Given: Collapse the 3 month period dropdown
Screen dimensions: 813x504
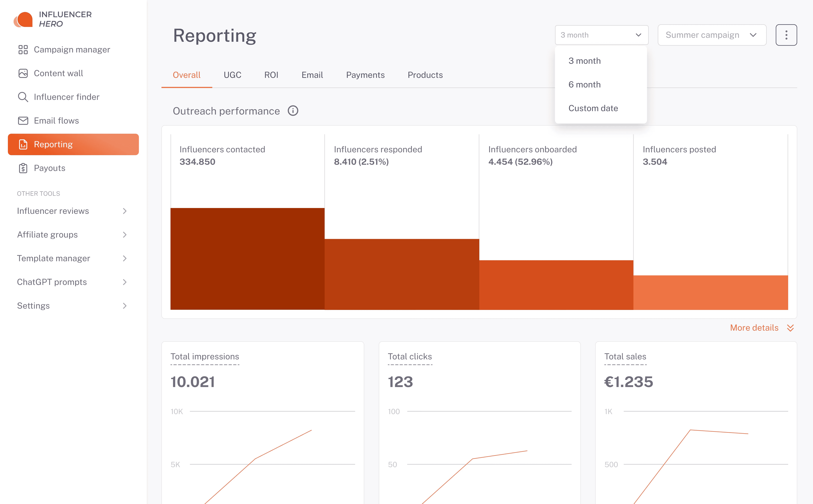Looking at the screenshot, I should click(601, 35).
